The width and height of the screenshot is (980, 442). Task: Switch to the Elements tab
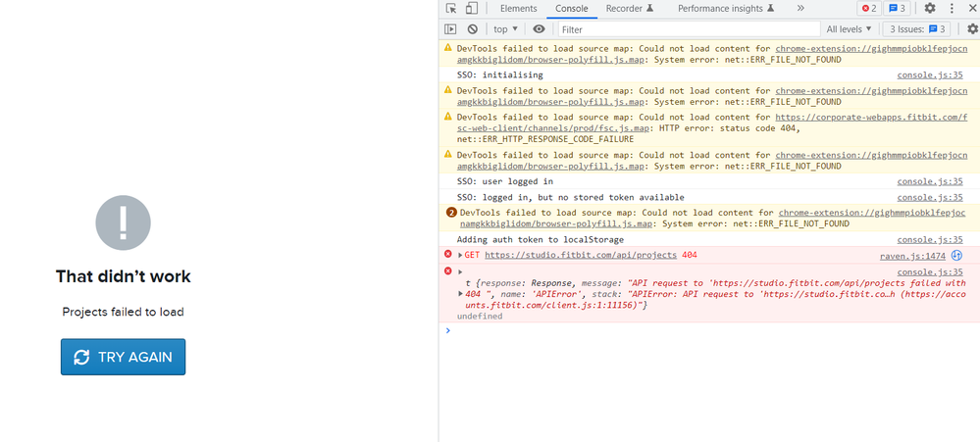click(518, 8)
